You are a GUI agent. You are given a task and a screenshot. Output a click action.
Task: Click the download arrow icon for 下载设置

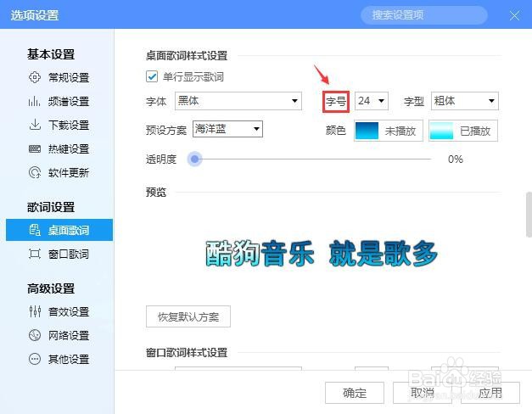(x=35, y=125)
